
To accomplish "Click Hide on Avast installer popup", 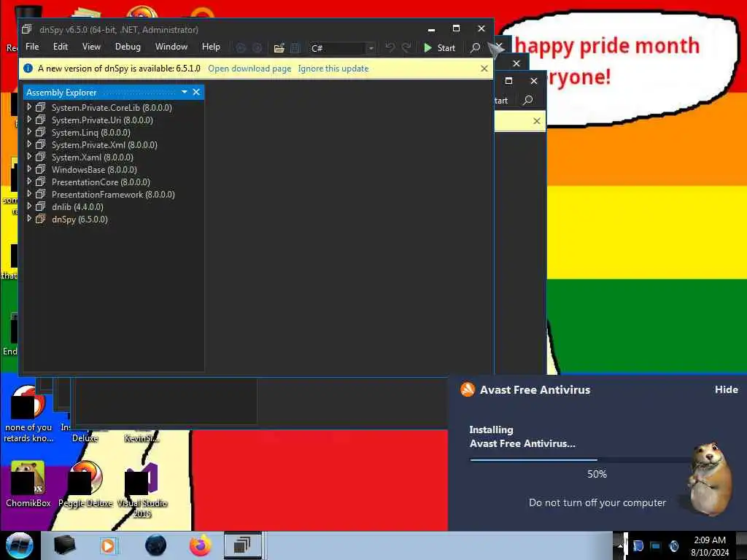I will coord(726,389).
